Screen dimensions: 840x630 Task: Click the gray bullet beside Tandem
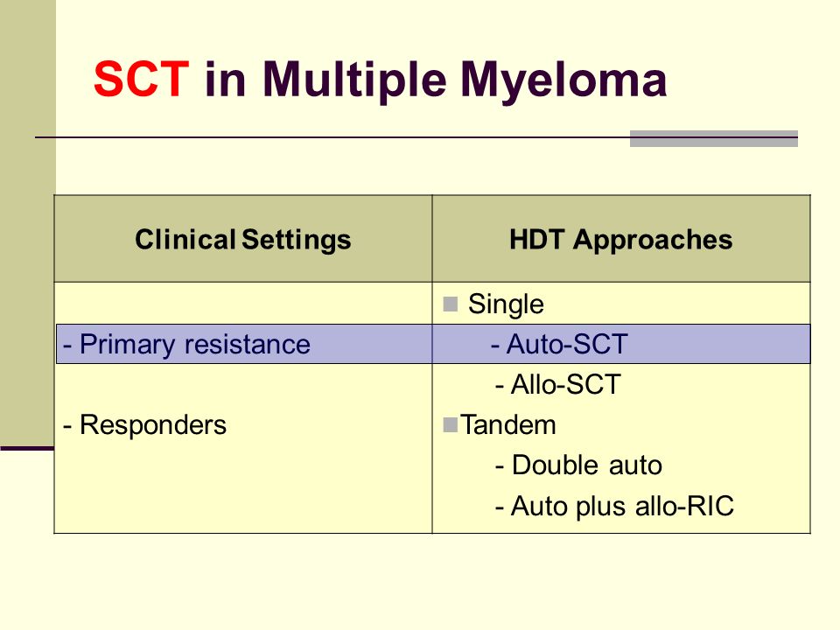451,425
